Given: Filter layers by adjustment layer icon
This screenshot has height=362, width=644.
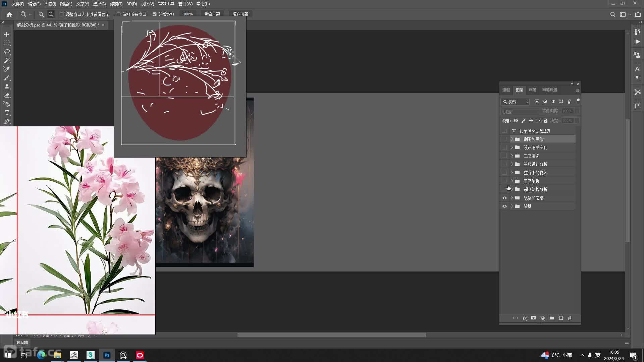Looking at the screenshot, I should 545,102.
